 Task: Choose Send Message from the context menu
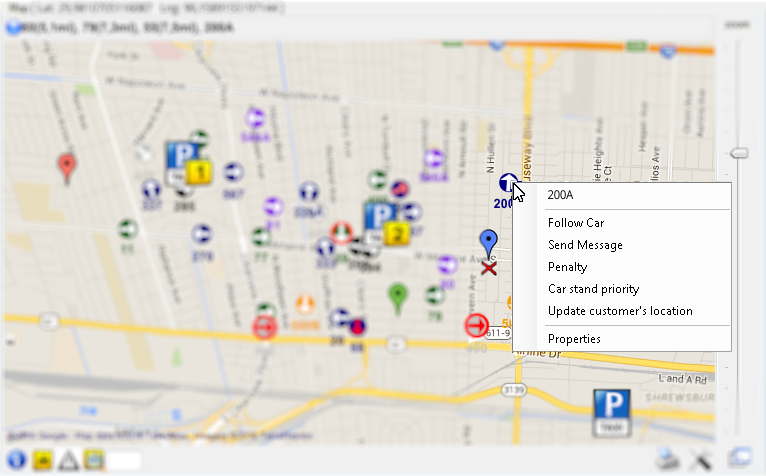tap(585, 245)
